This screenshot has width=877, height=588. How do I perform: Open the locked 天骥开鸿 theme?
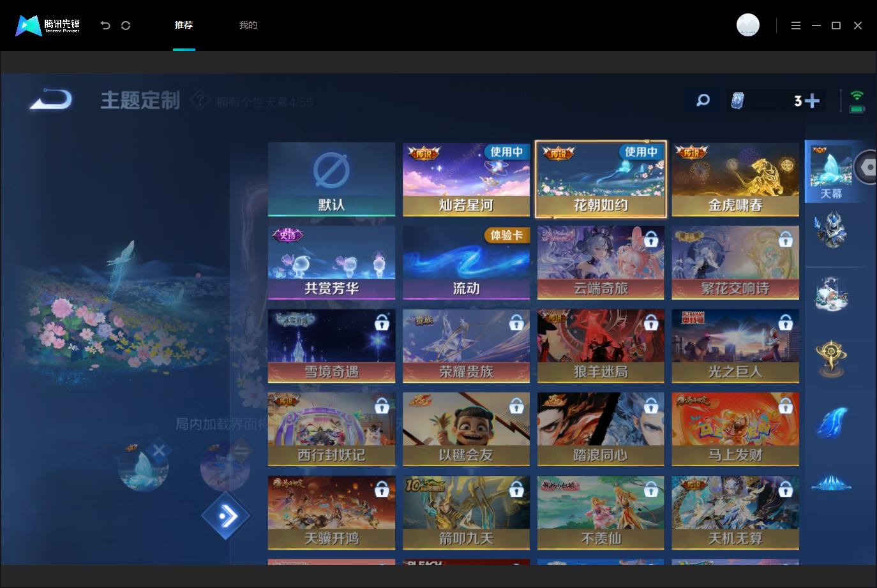tap(332, 513)
